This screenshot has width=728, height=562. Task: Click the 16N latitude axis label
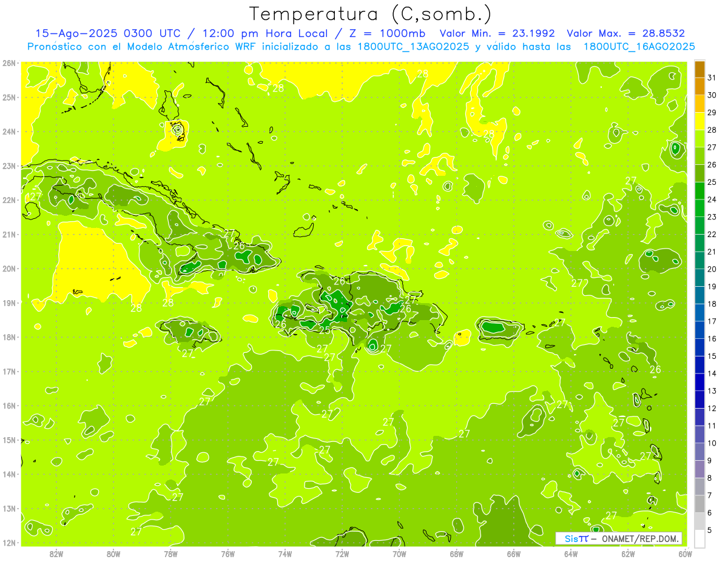[8, 406]
